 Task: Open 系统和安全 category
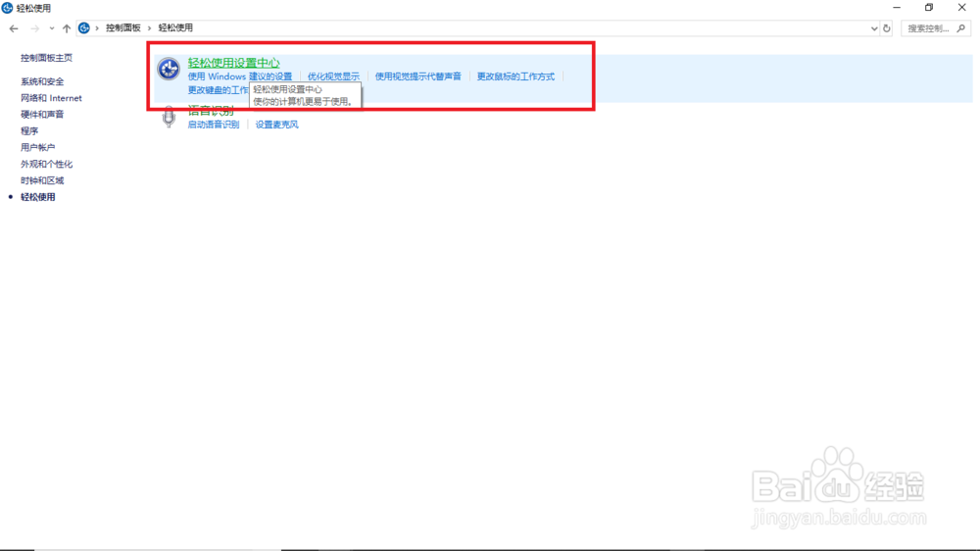42,81
